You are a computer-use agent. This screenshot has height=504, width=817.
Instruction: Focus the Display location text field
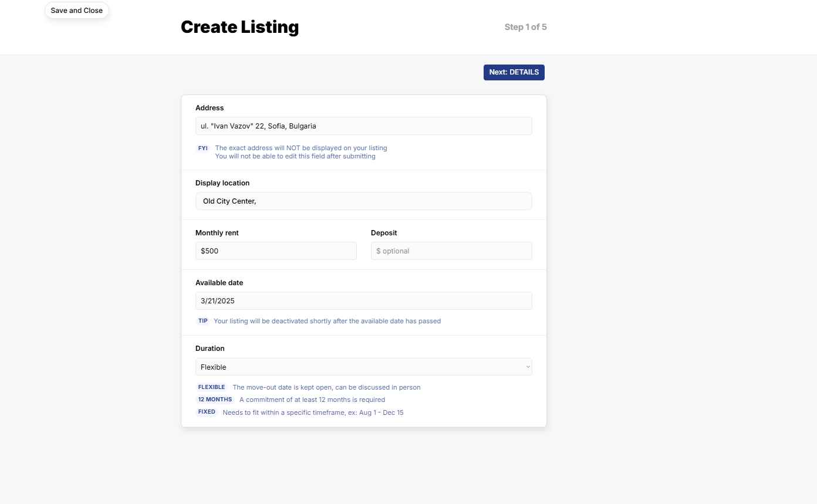click(x=363, y=201)
